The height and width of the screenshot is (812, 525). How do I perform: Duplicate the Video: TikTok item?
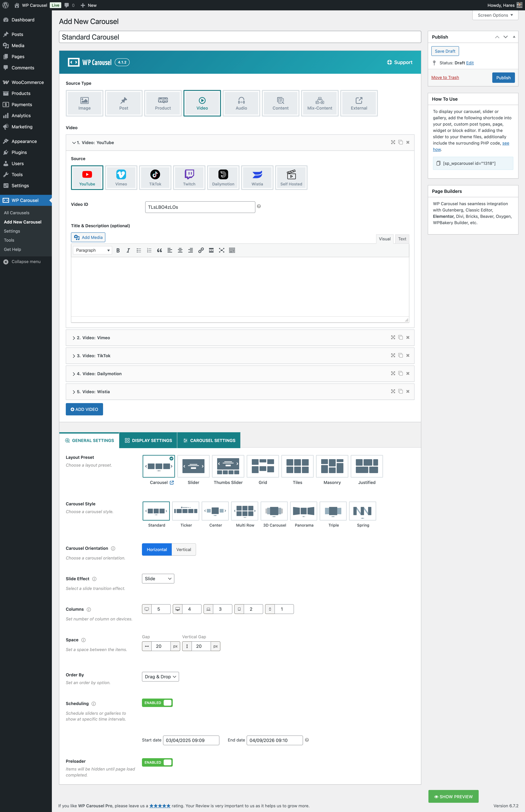(x=401, y=355)
